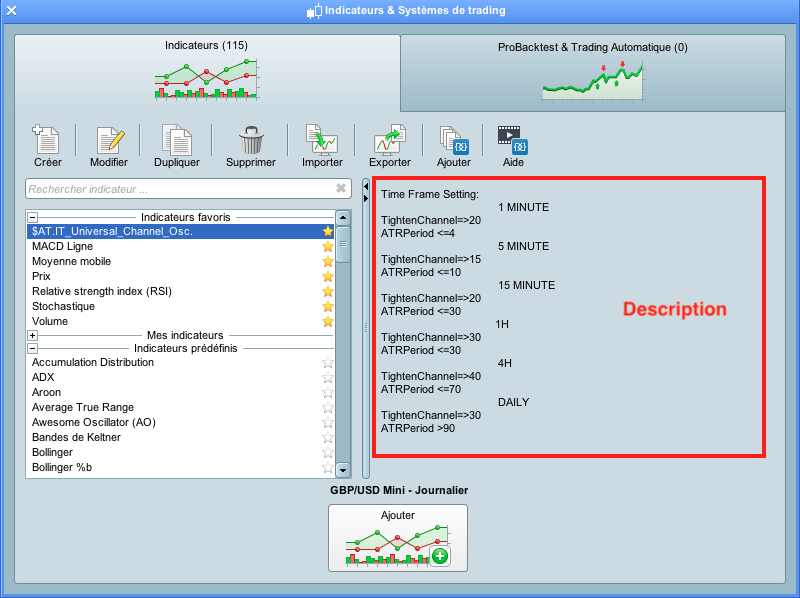This screenshot has height=598, width=800.
Task: Select Stochastique indicator
Action: click(181, 306)
